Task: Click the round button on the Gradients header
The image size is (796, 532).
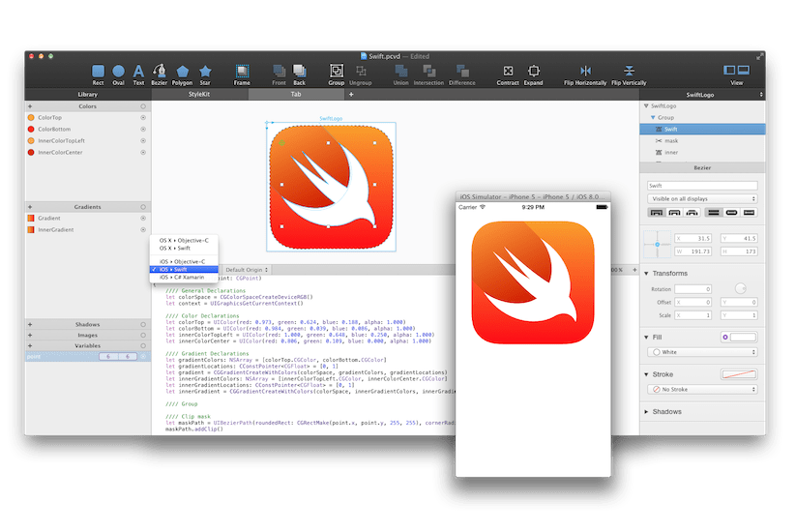Action: (x=143, y=207)
